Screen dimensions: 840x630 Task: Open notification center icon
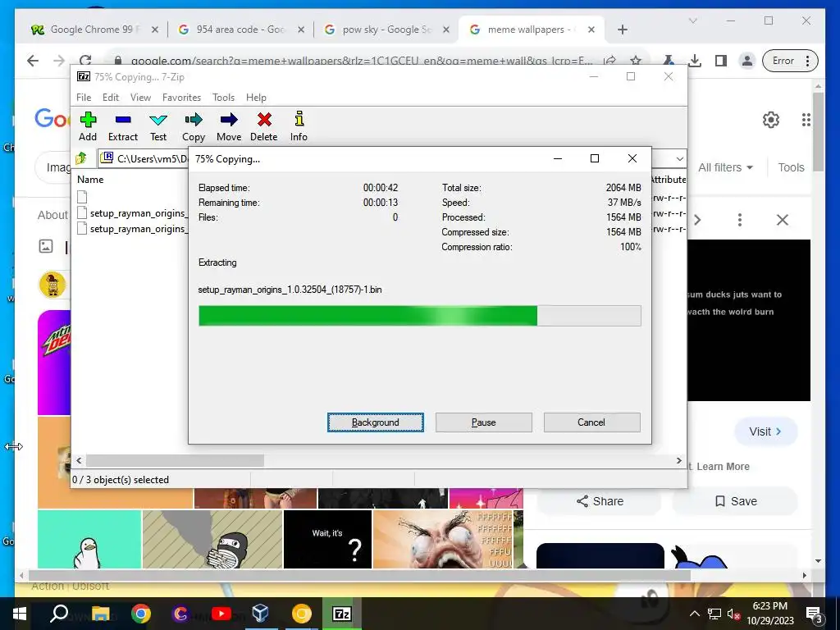814,615
